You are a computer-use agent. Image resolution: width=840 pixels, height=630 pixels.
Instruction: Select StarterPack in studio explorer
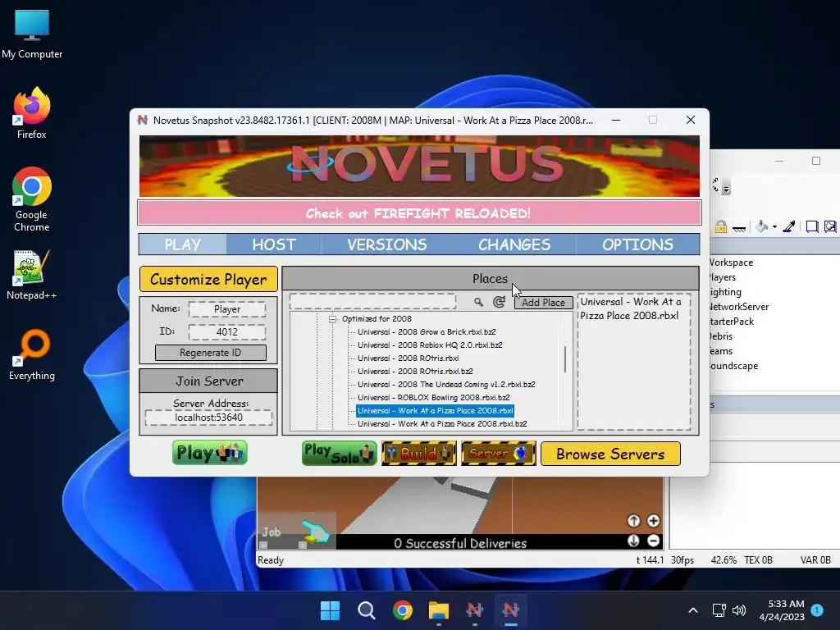pyautogui.click(x=731, y=322)
